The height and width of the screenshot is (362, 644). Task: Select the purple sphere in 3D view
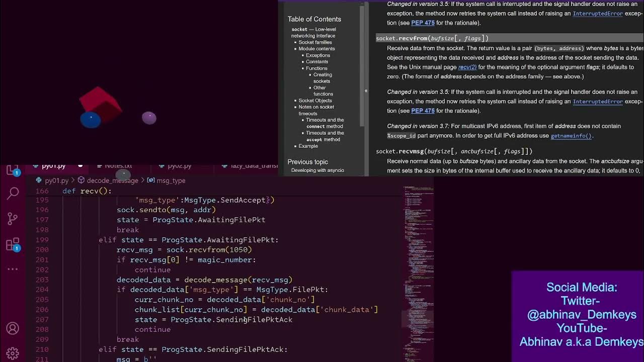click(x=149, y=118)
